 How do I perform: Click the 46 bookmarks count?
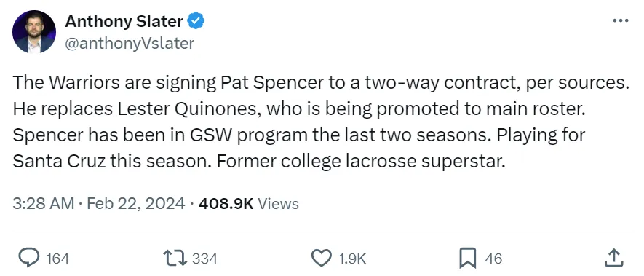493,259
